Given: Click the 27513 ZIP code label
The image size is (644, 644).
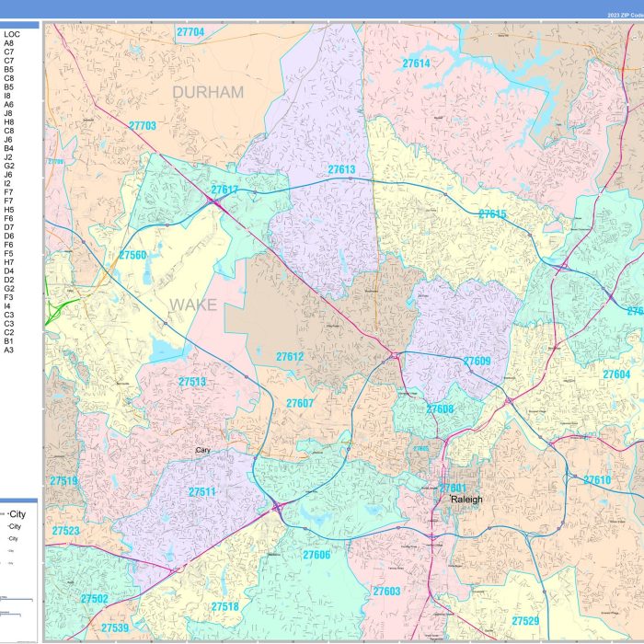Looking at the screenshot, I should pyautogui.click(x=191, y=382).
